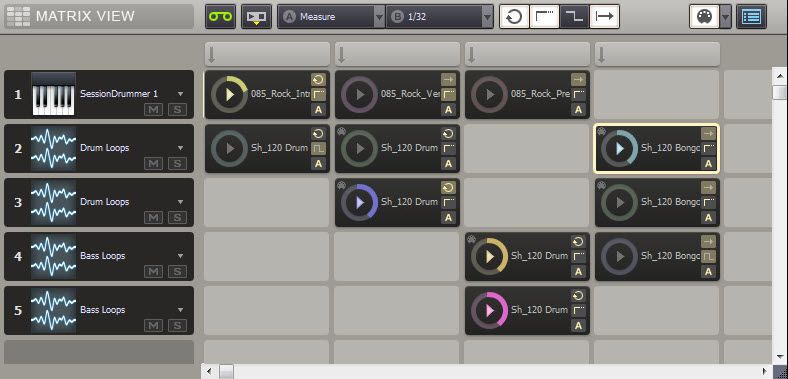
Task: Select the loop mode retrigger icon in toolbar
Action: (x=514, y=17)
